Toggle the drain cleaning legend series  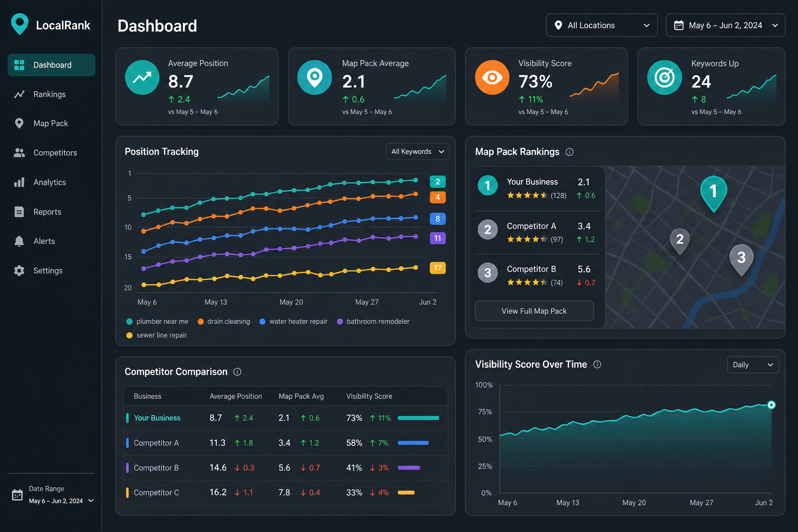(x=224, y=322)
